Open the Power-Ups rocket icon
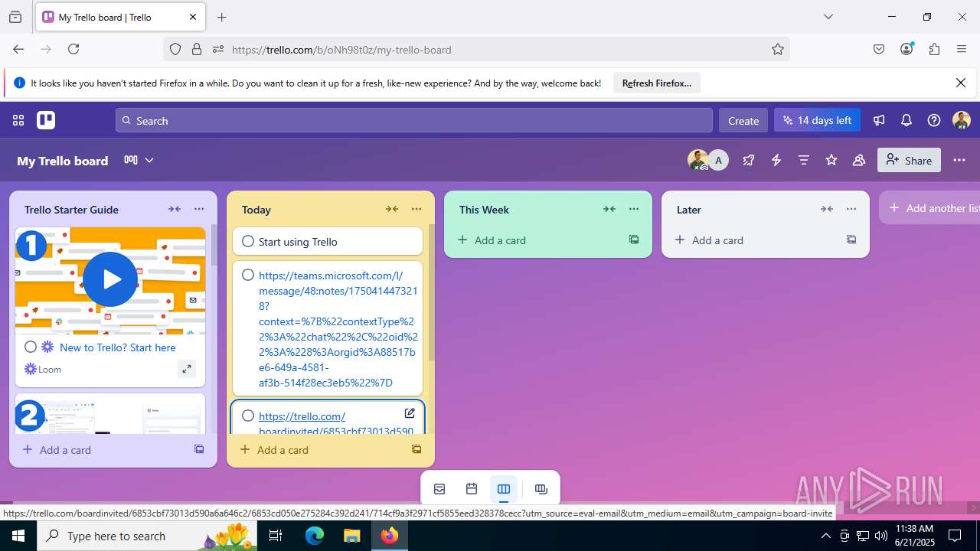 (749, 160)
